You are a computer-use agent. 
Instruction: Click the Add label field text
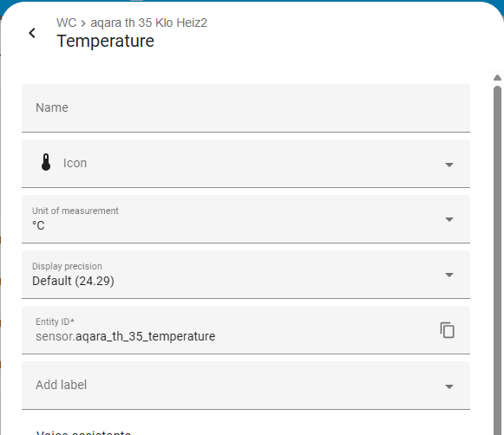pos(61,385)
